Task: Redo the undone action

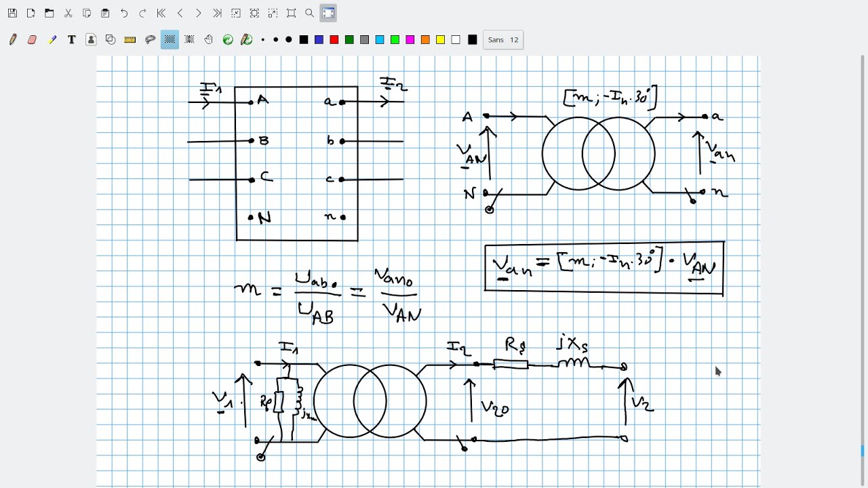Action: 142,13
